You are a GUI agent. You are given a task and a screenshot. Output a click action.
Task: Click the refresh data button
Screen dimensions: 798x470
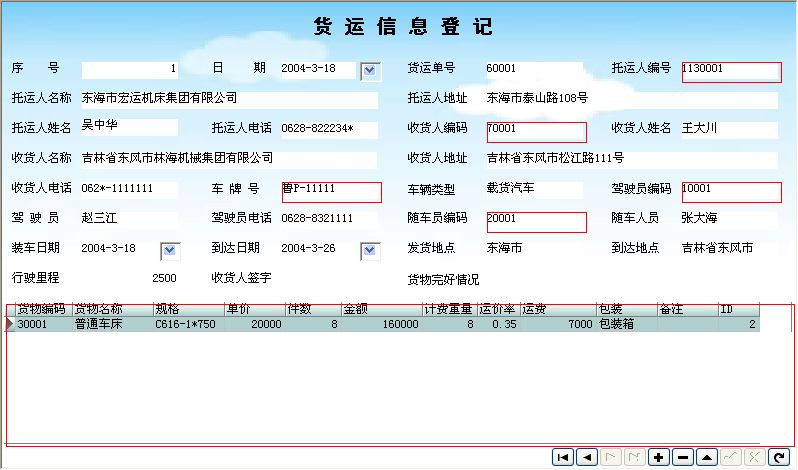click(779, 457)
